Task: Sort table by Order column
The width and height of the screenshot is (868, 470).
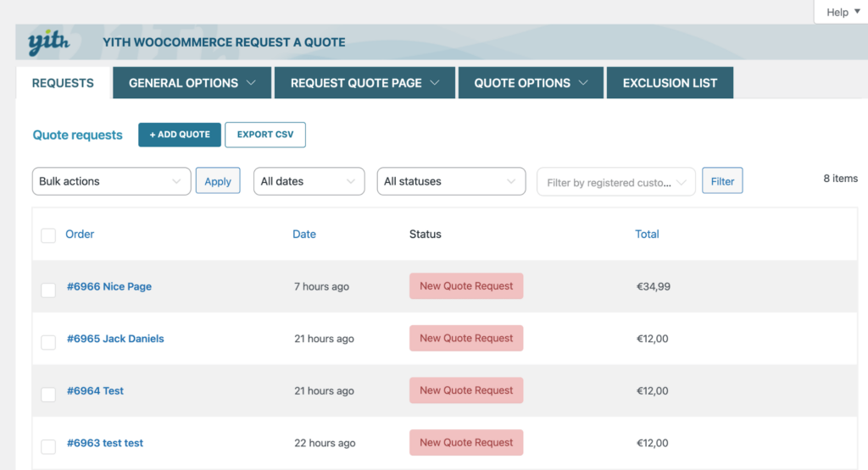Action: tap(80, 234)
